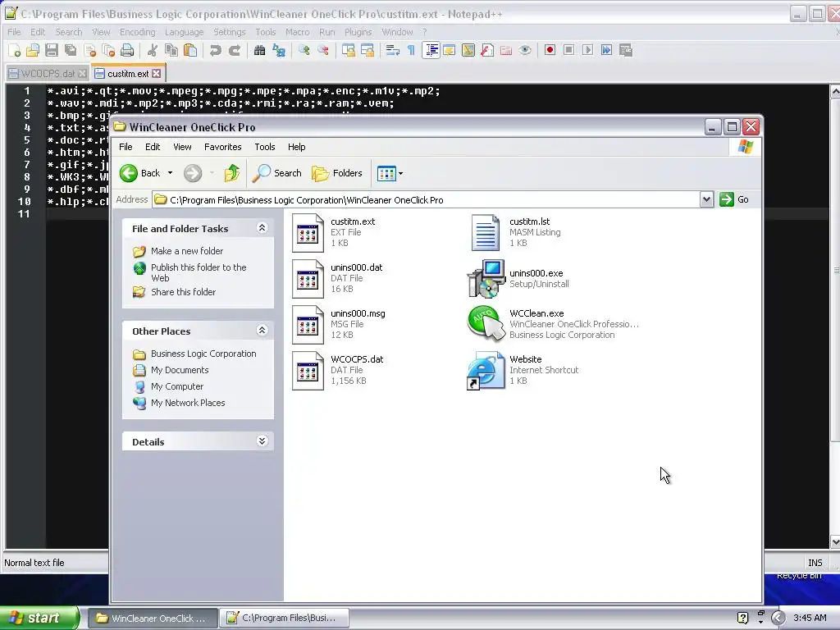
Task: Select custitm.ext file icon
Action: click(x=308, y=233)
